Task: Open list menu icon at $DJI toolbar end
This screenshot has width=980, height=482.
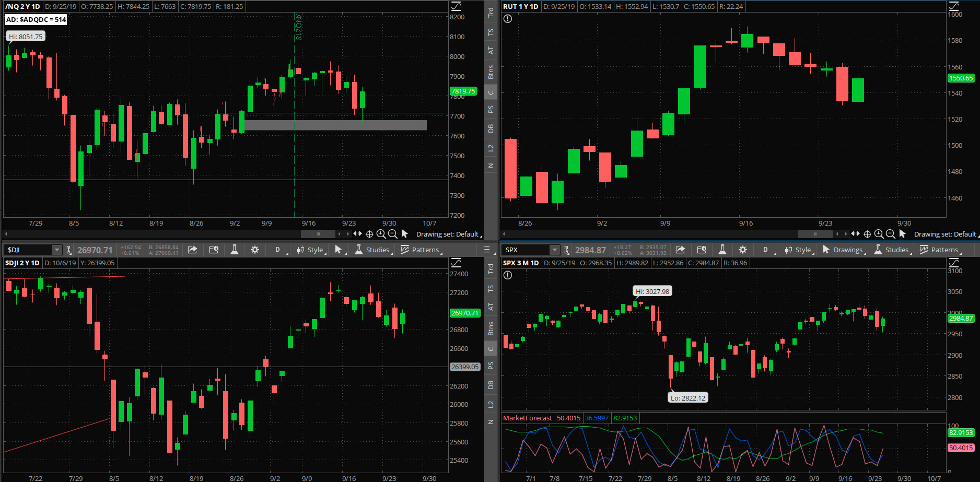Action: (x=486, y=250)
